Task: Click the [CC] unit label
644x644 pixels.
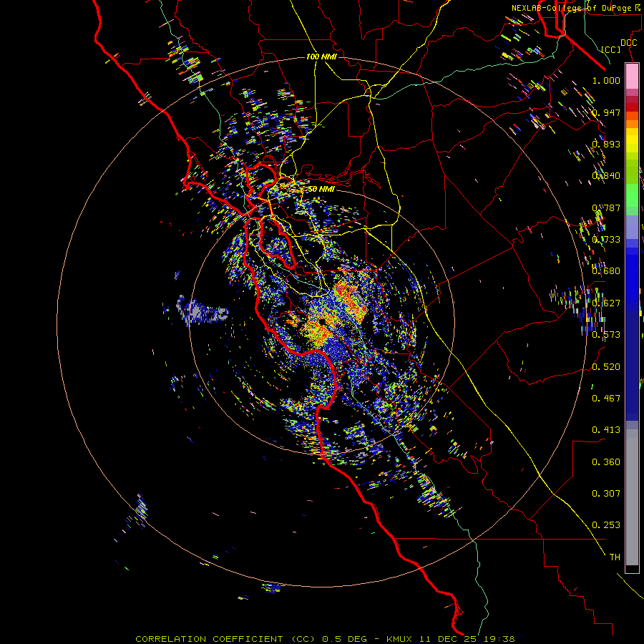Action: [x=610, y=49]
